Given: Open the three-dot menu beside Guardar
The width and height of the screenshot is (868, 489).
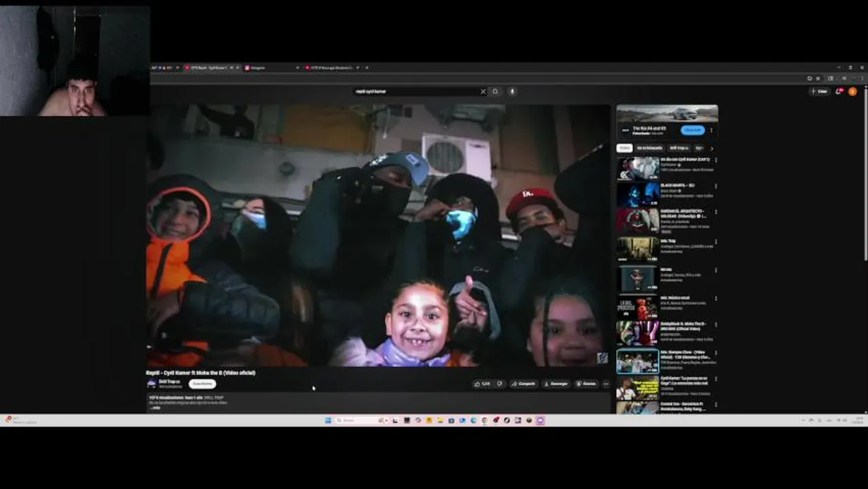Looking at the screenshot, I should click(x=606, y=384).
